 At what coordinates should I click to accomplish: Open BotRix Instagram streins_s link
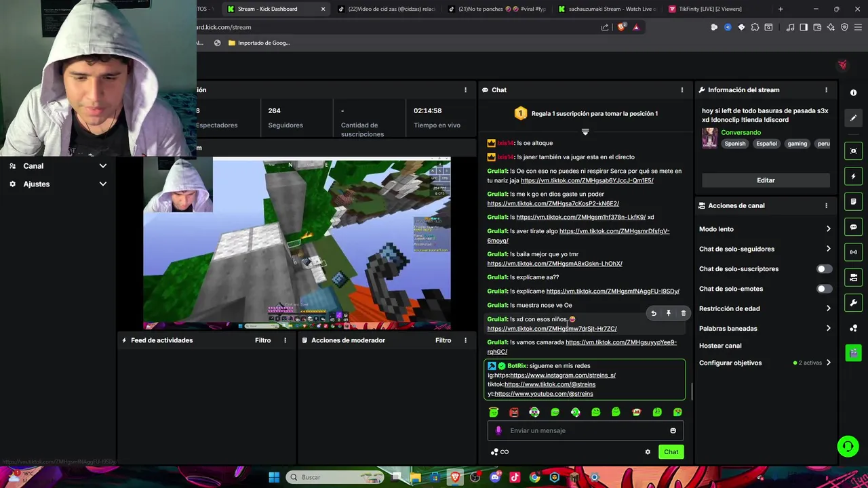tap(563, 375)
